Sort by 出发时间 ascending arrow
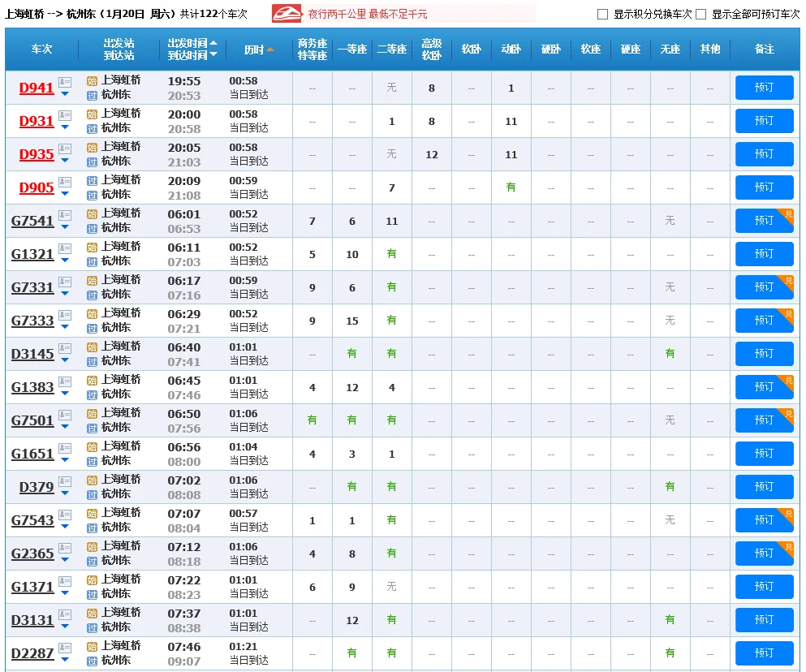 213,43
